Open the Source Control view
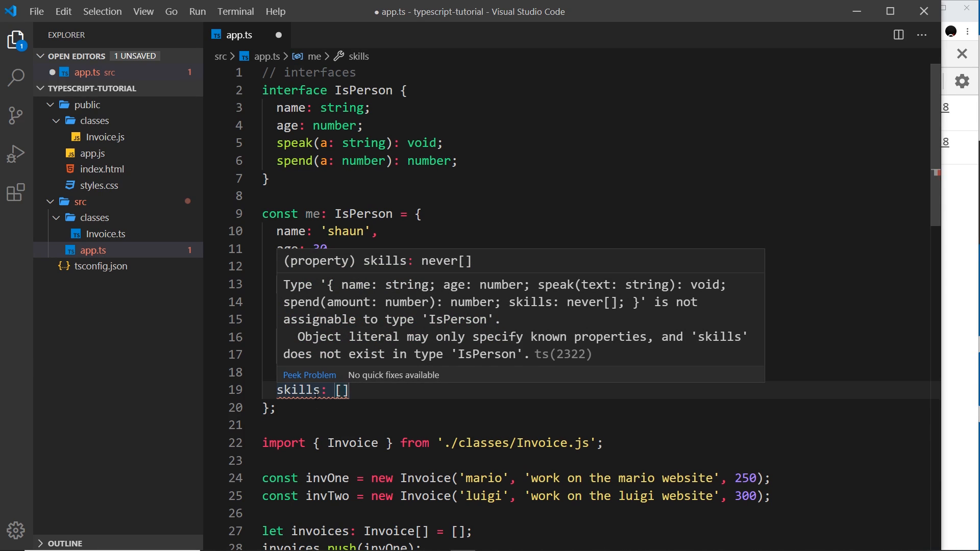 [x=16, y=115]
